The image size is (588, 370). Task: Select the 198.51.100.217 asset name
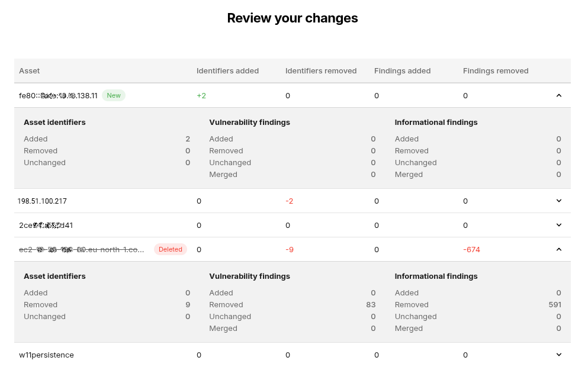[x=42, y=201]
